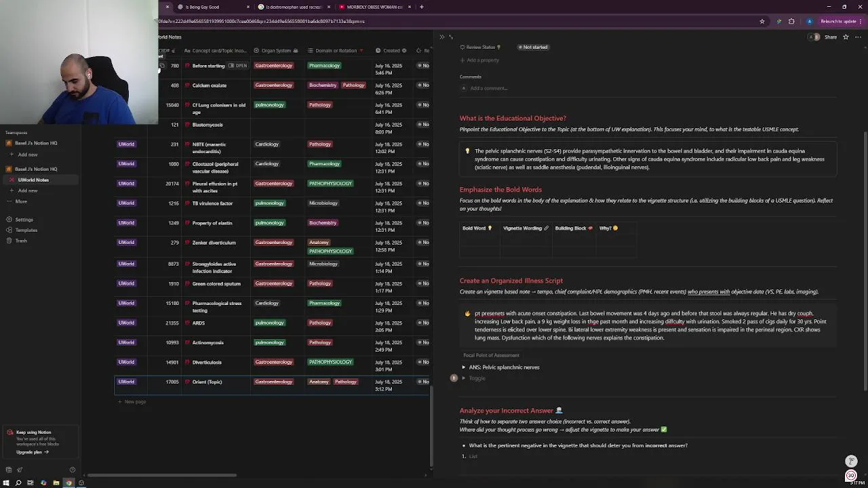The image size is (868, 488).
Task: Open File Explorer from the taskbar
Action: 56,483
